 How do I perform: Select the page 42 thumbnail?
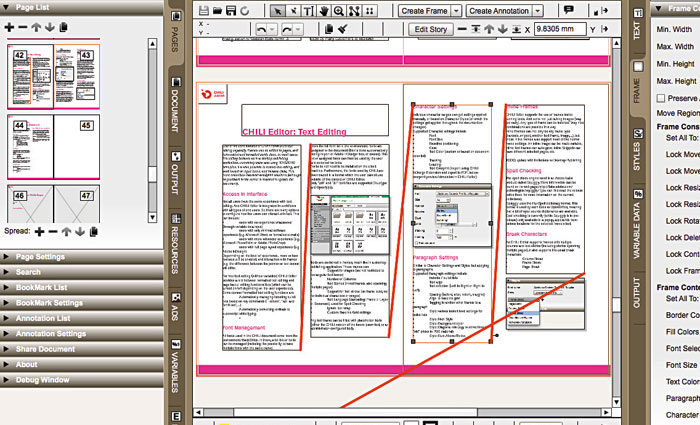pos(30,76)
